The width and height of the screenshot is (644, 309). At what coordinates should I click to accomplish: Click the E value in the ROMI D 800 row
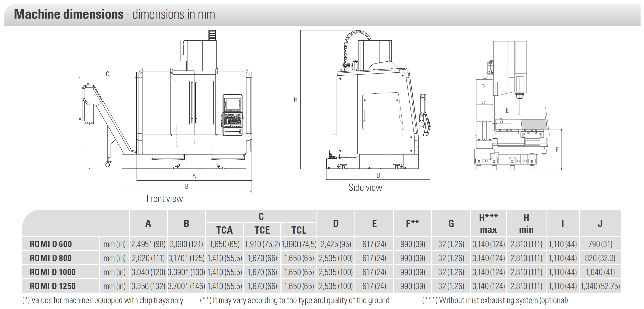pyautogui.click(x=374, y=258)
